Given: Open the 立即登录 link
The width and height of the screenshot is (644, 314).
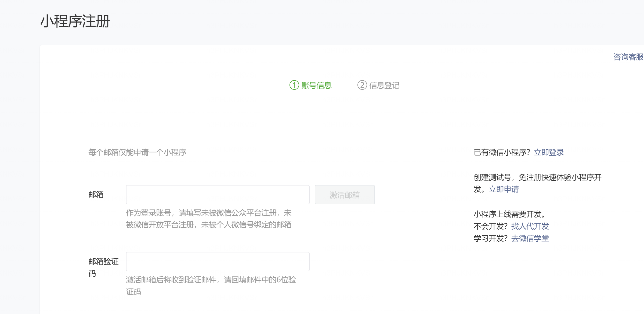Looking at the screenshot, I should pos(549,152).
